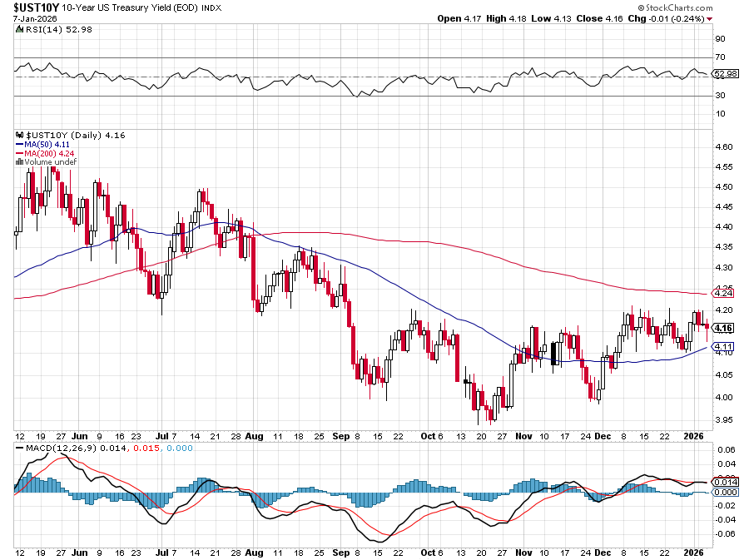Click the 4.24 red MA price tag
The height and width of the screenshot is (560, 749).
click(x=719, y=293)
